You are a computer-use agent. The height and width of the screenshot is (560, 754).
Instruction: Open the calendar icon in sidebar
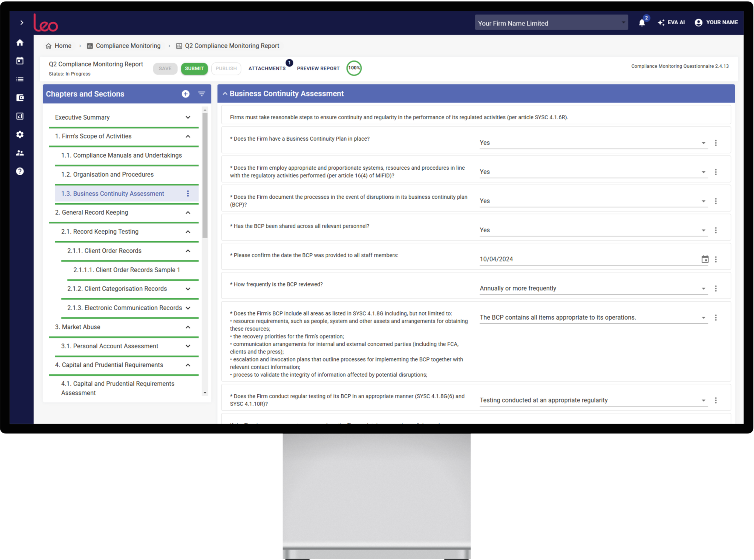(x=20, y=61)
